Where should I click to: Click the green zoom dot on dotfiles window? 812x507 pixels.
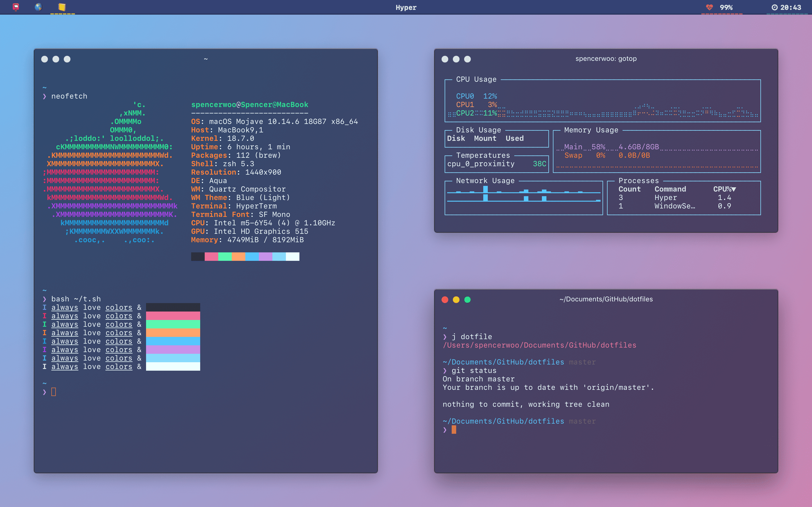click(467, 299)
